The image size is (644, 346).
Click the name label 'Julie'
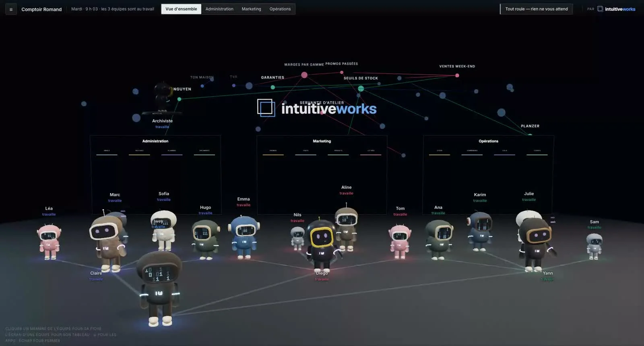pos(529,194)
